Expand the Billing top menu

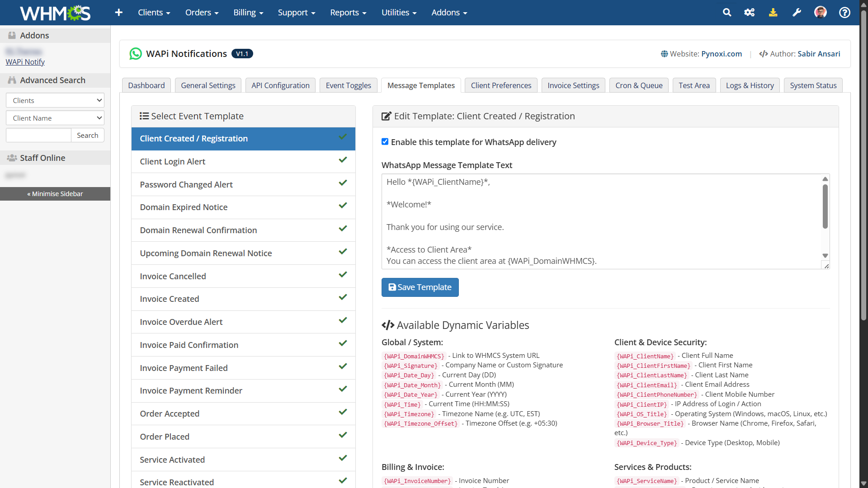point(248,13)
